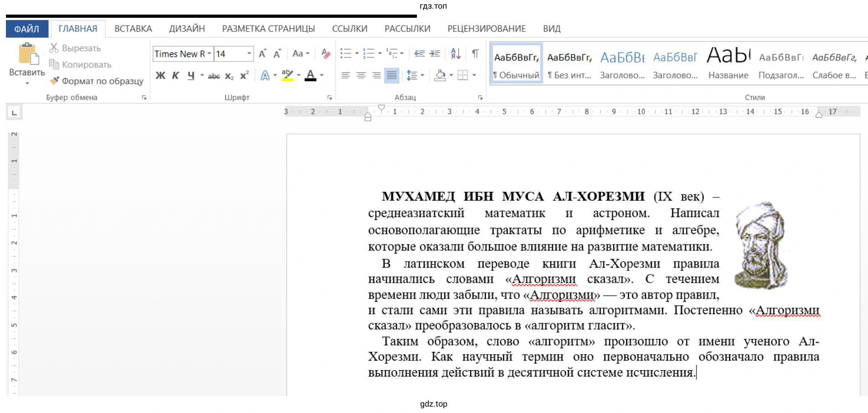This screenshot has height=413, width=868.
Task: Toggle bold formatting (Ж)
Action: (x=160, y=75)
